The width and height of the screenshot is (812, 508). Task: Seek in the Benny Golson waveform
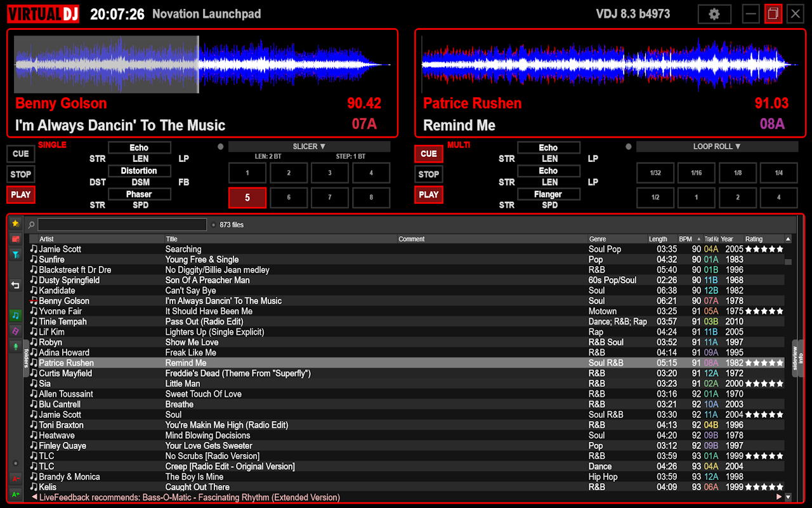point(202,64)
